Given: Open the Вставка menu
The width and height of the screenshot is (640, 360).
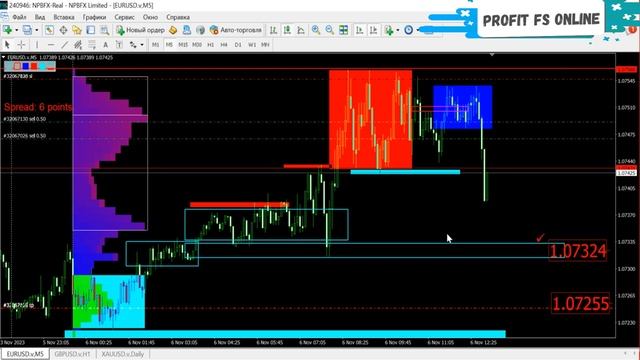Looking at the screenshot, I should tap(64, 17).
